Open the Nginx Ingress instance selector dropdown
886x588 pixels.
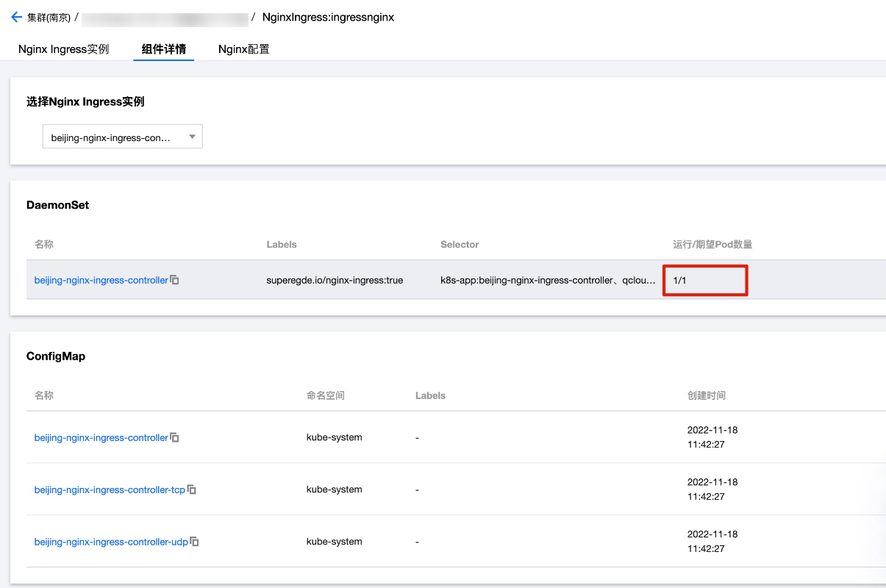[x=122, y=137]
